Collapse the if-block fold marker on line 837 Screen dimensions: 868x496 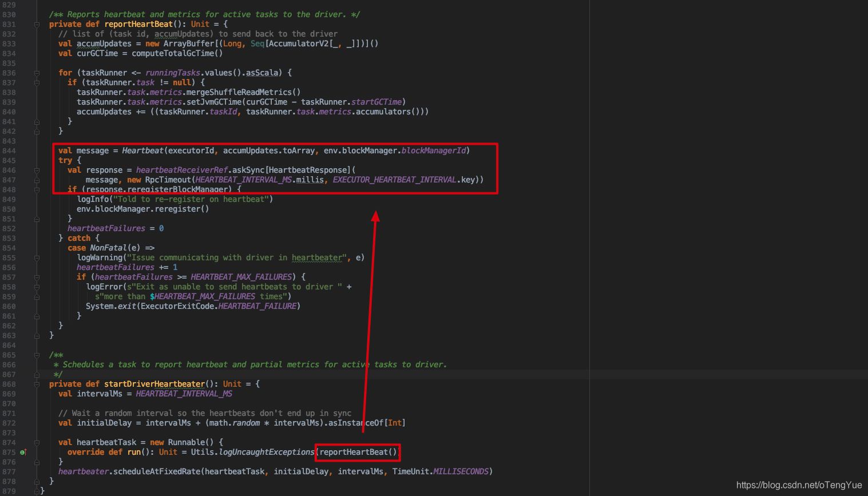(x=37, y=83)
